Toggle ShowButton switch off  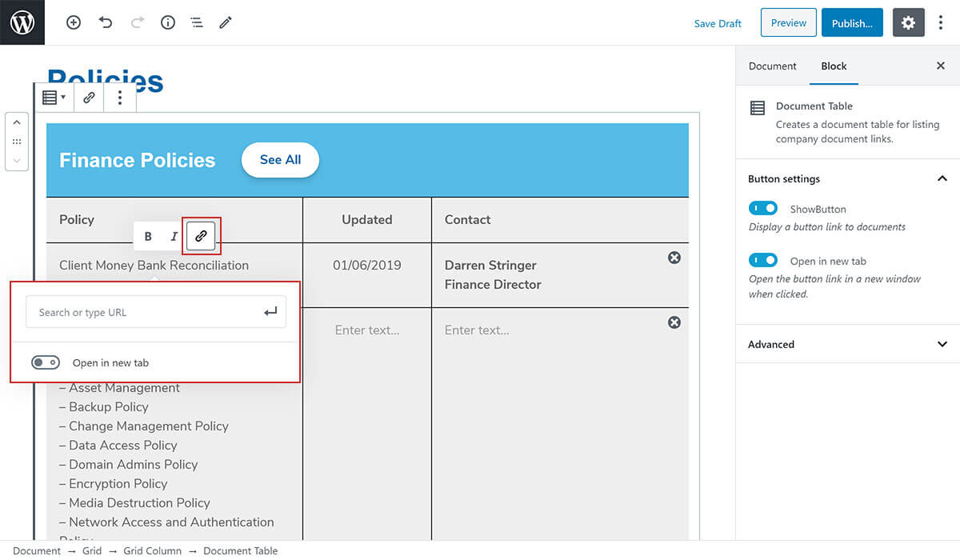(763, 209)
